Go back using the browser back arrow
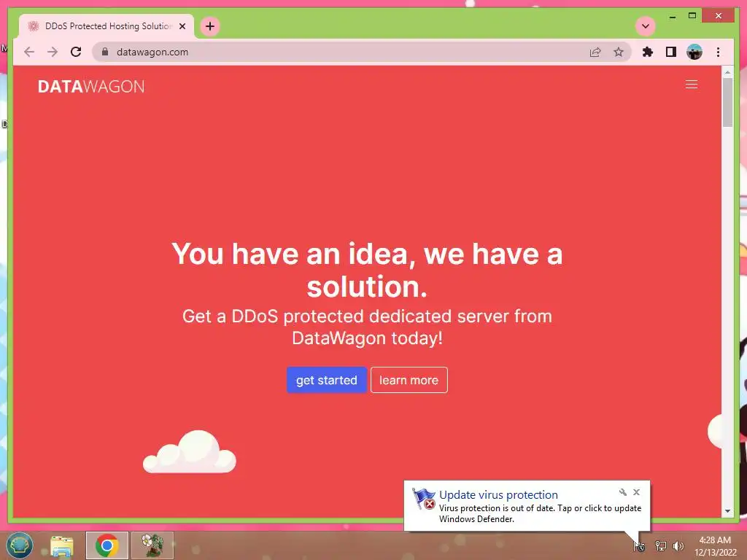Image resolution: width=747 pixels, height=560 pixels. point(29,52)
